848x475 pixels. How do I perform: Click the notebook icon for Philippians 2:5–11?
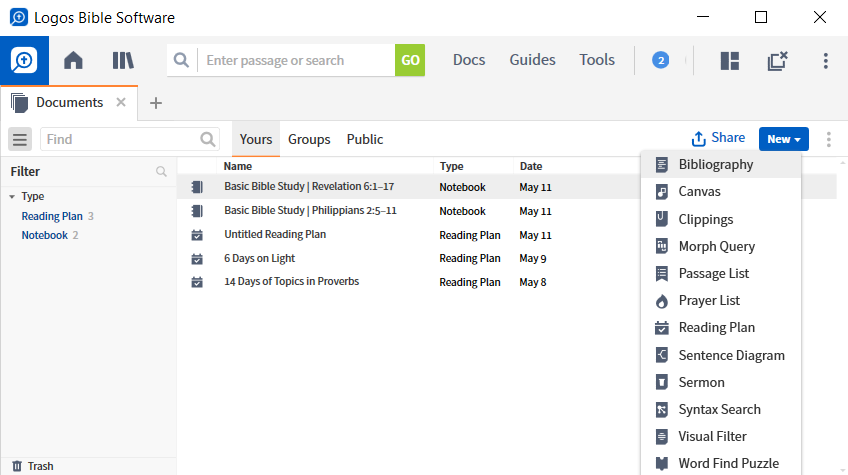pyautogui.click(x=197, y=211)
